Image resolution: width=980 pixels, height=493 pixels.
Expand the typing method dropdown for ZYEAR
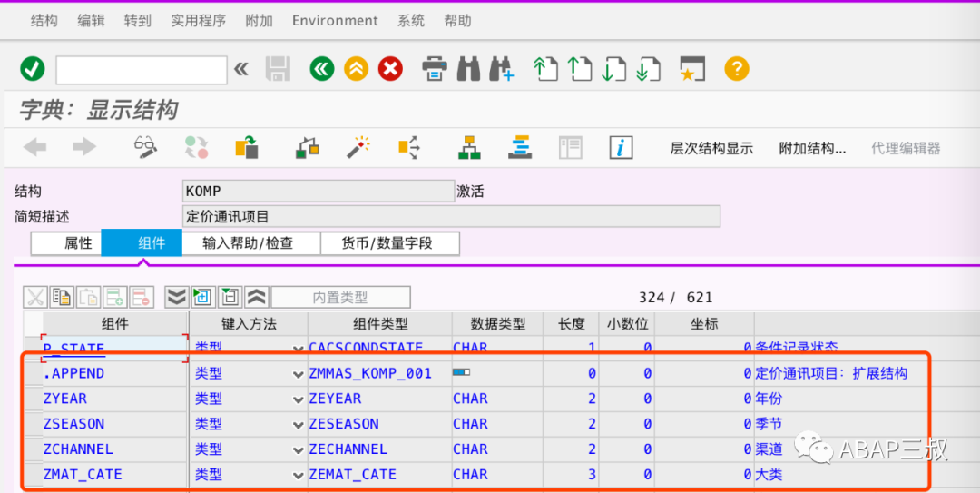point(299,399)
